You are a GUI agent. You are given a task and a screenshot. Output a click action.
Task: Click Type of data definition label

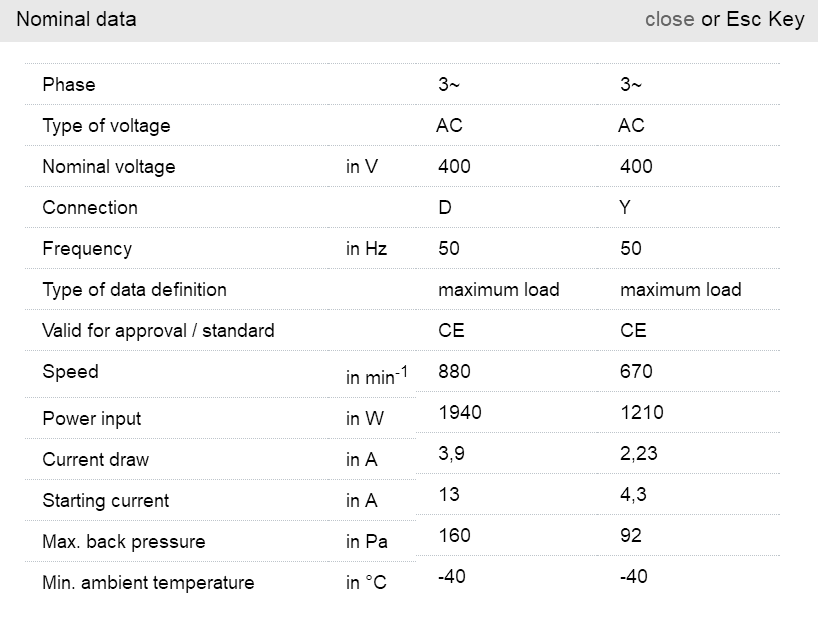134,290
